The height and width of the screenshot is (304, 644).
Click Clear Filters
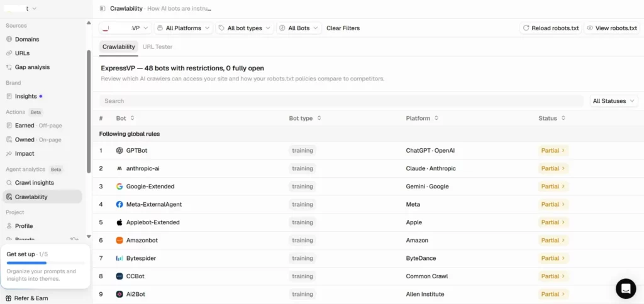click(343, 28)
